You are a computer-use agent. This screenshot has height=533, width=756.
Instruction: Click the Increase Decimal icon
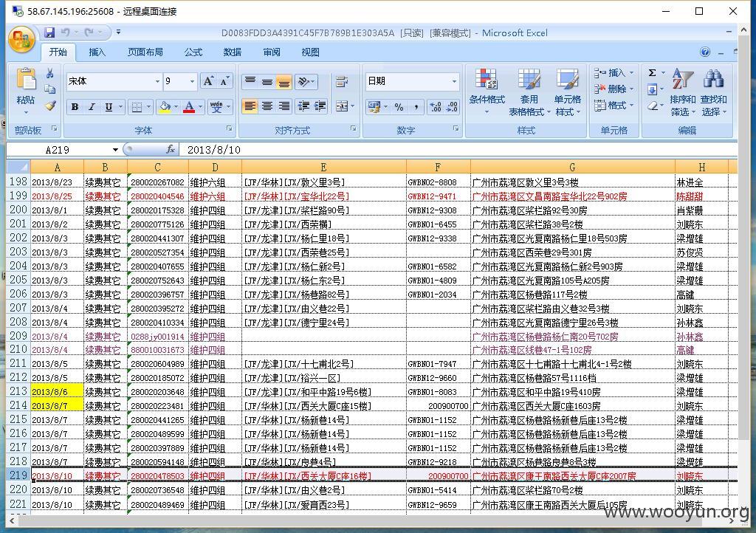point(436,106)
